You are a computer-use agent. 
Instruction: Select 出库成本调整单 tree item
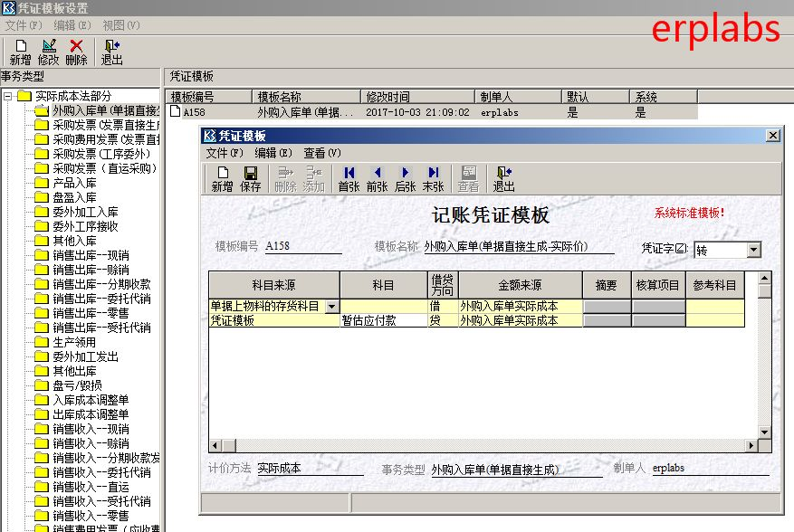(91, 414)
